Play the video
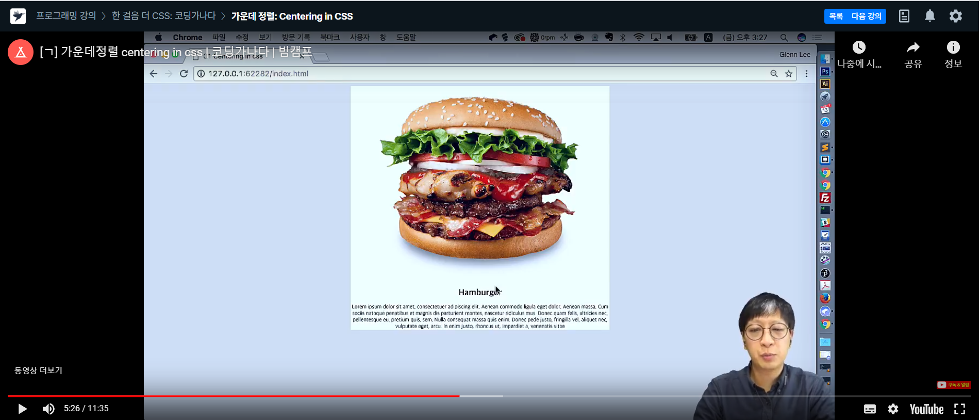 tap(22, 409)
